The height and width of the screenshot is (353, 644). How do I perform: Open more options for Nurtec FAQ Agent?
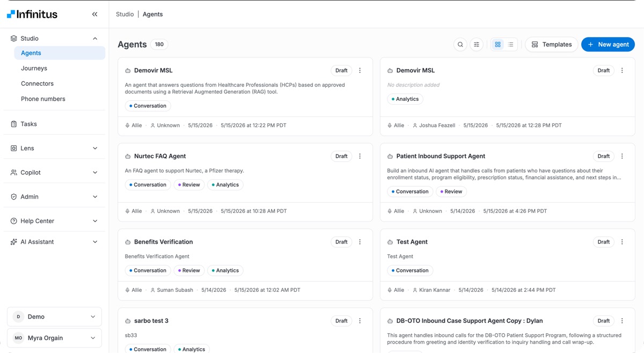(360, 156)
